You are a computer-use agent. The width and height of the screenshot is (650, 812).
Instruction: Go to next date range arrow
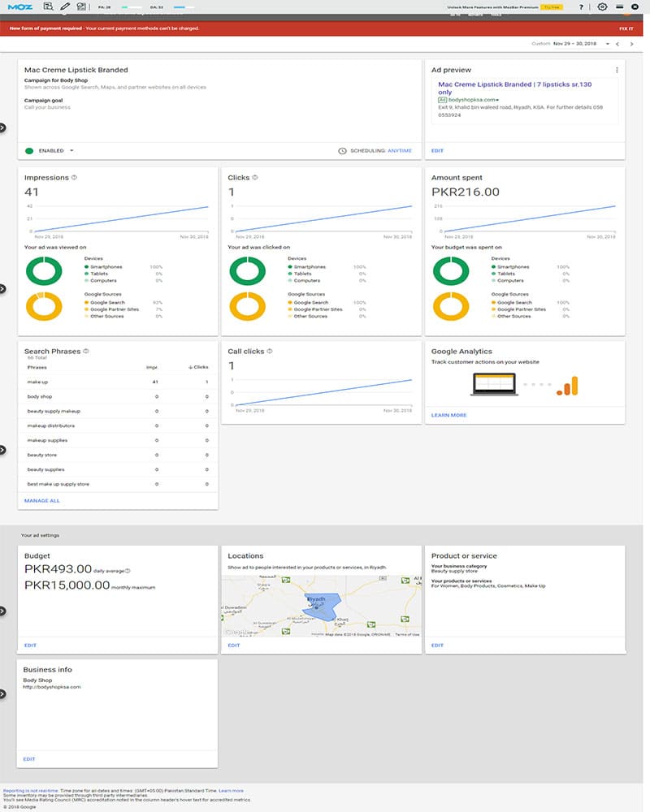pyautogui.click(x=631, y=44)
